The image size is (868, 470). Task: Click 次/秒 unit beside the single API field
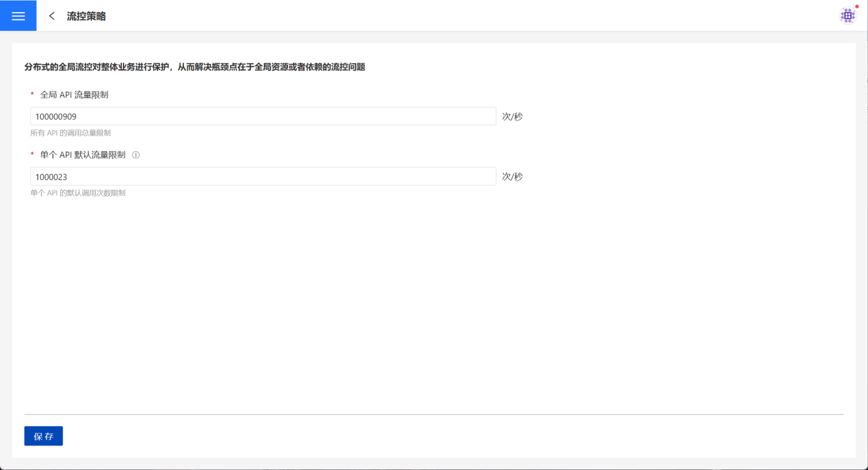tap(512, 177)
